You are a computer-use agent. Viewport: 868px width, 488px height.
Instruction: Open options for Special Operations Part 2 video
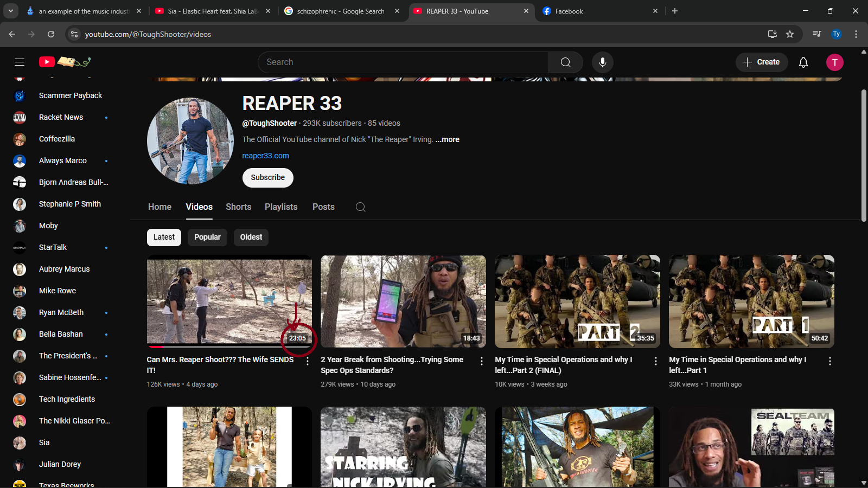(656, 361)
